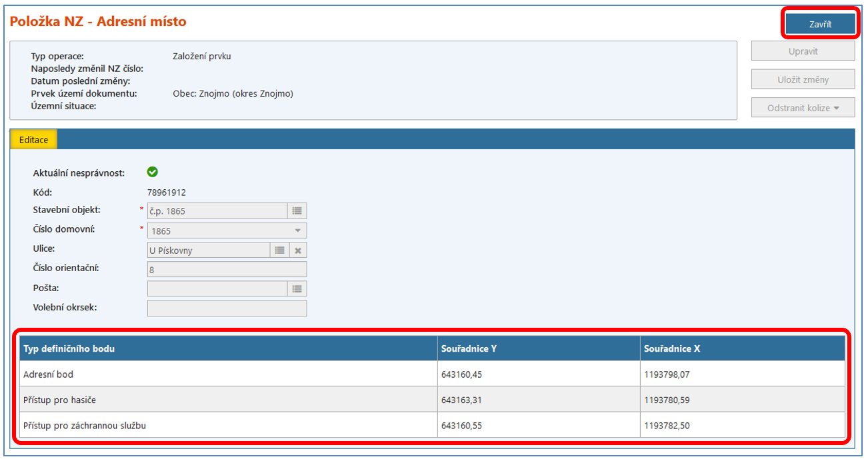Click the Ulice field showing U Pískovny
The image size is (868, 461).
(x=208, y=250)
